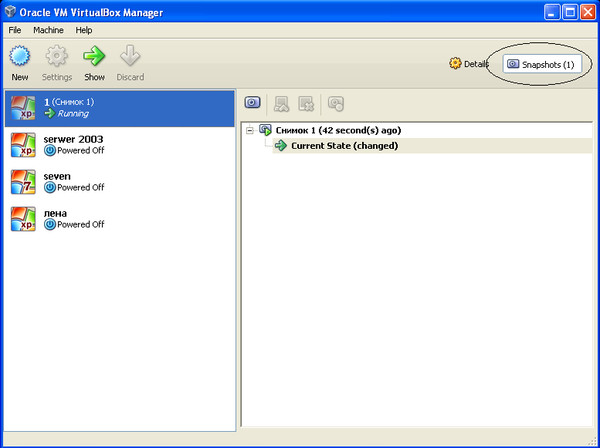Select Снимок 1 snapshot row

click(x=417, y=130)
